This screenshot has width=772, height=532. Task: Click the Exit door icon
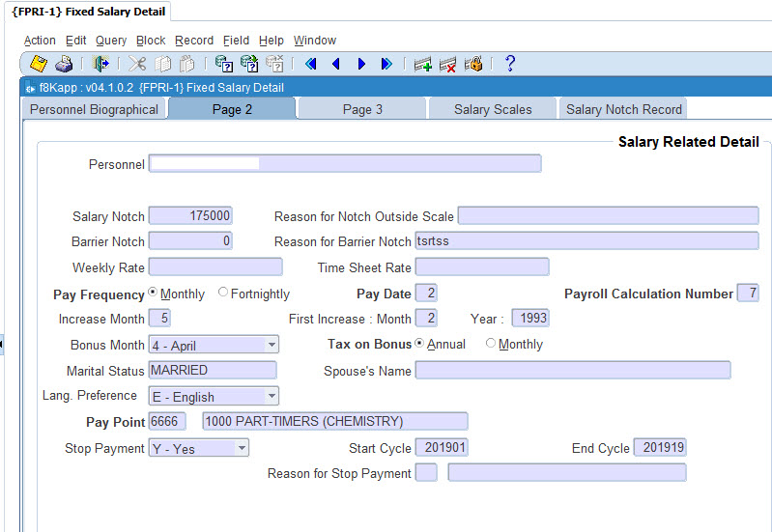(x=100, y=65)
